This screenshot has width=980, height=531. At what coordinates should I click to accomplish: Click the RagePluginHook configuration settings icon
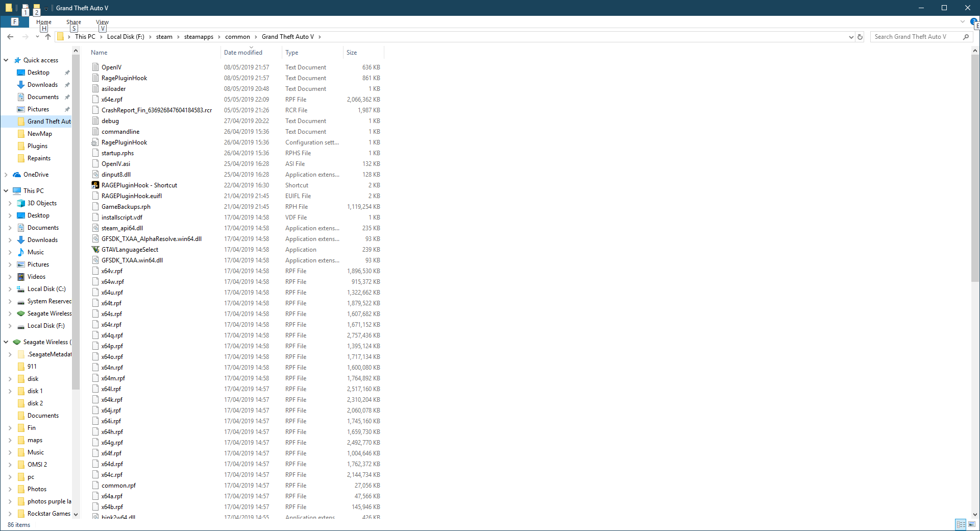tap(95, 142)
